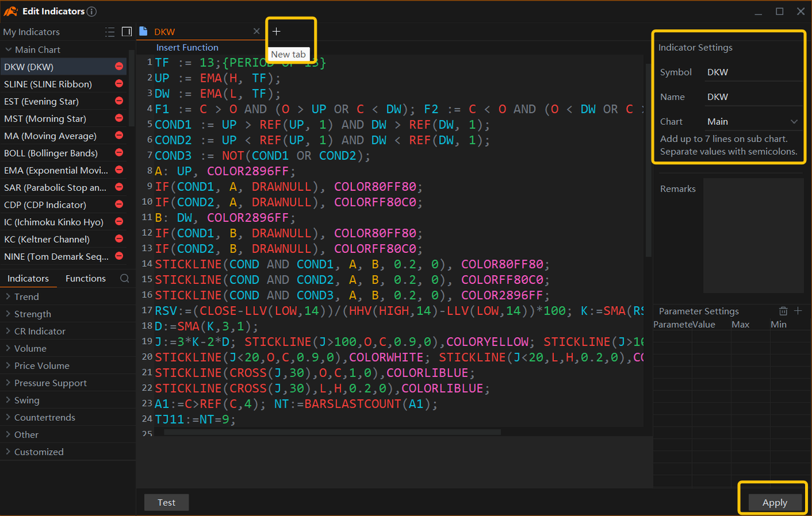This screenshot has height=516, width=812.
Task: Click the Test button
Action: coord(166,502)
